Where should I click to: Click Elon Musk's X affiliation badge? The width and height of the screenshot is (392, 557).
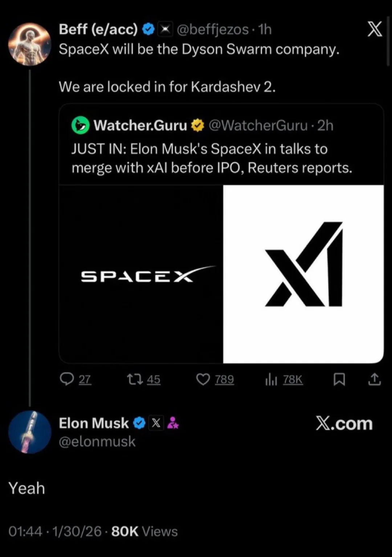tap(156, 423)
